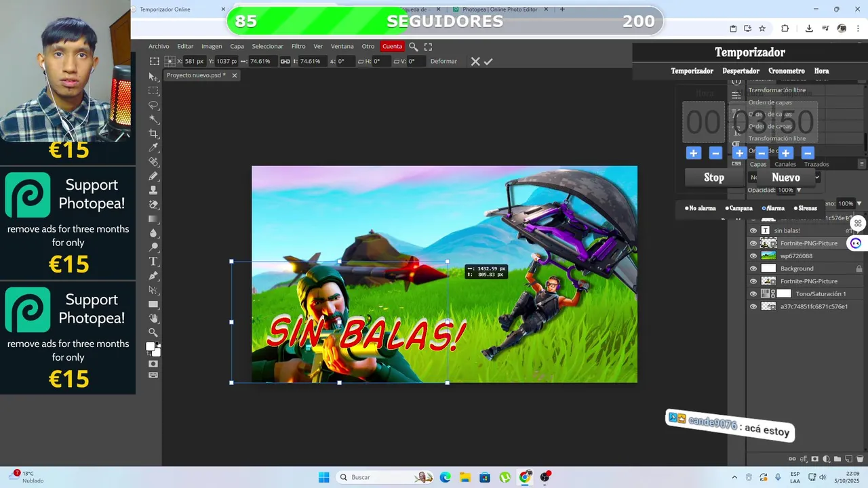Select the Lasso tool

point(154,105)
